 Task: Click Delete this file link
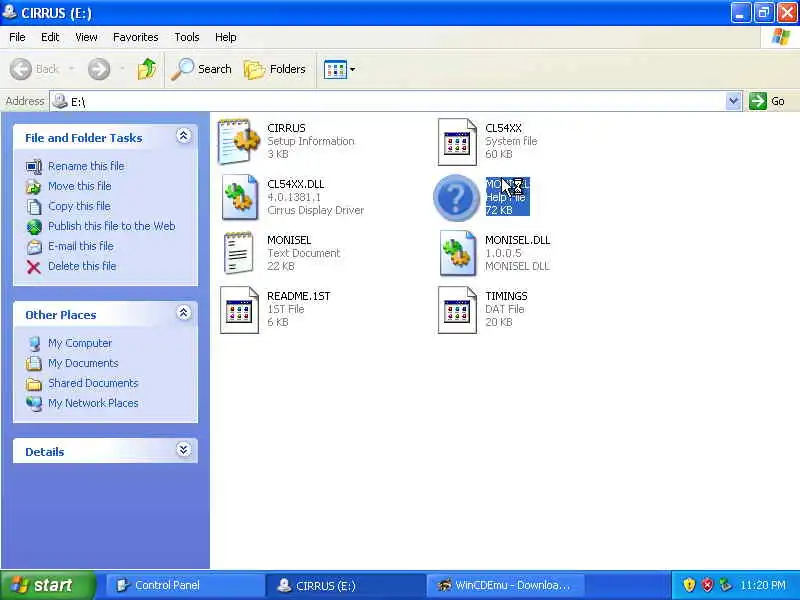(82, 266)
